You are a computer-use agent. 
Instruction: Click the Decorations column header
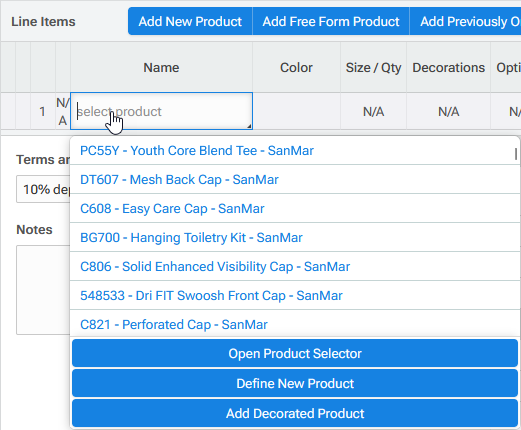click(x=448, y=67)
